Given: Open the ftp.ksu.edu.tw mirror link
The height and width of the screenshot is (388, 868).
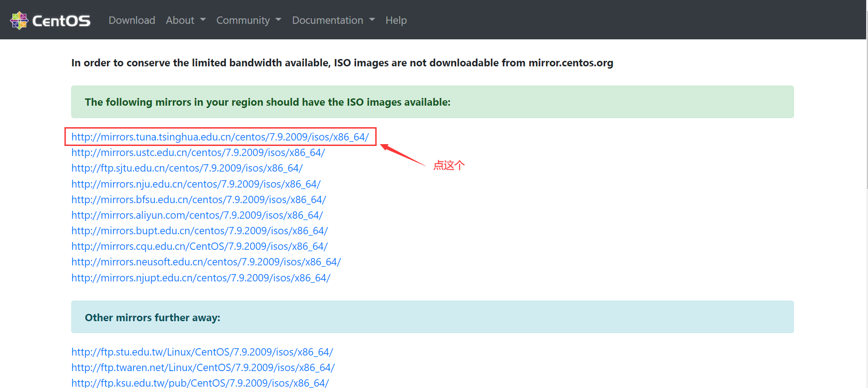Looking at the screenshot, I should tap(200, 383).
